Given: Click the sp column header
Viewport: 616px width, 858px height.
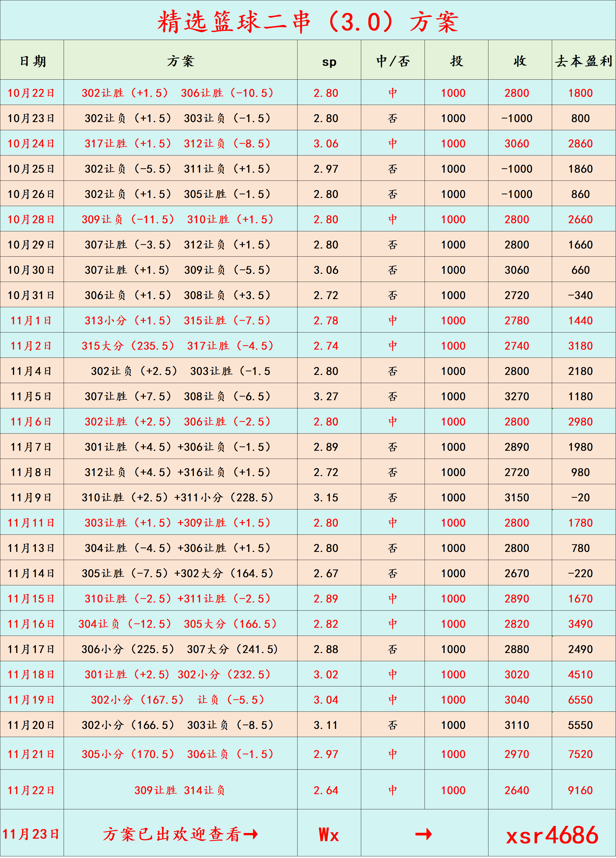Looking at the screenshot, I should [x=329, y=62].
